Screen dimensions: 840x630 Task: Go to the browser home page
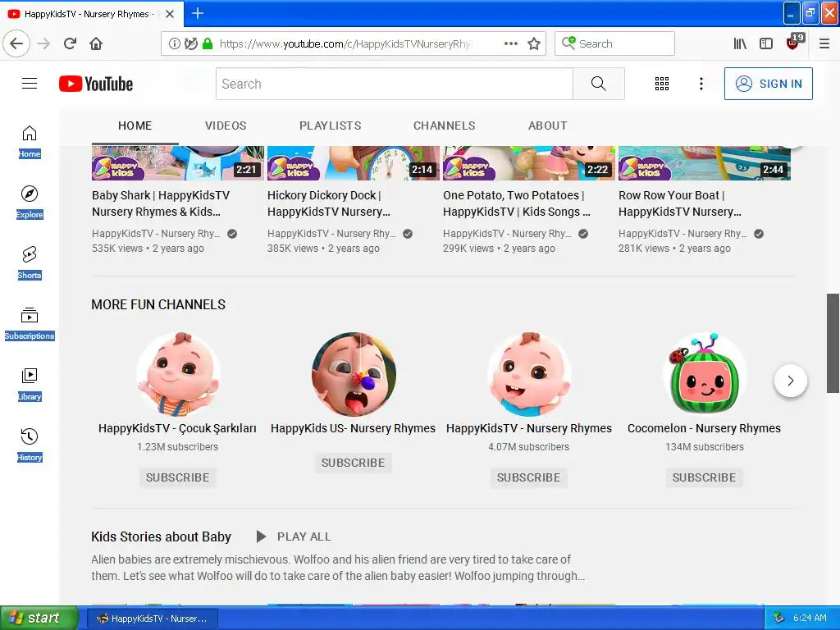(x=96, y=43)
